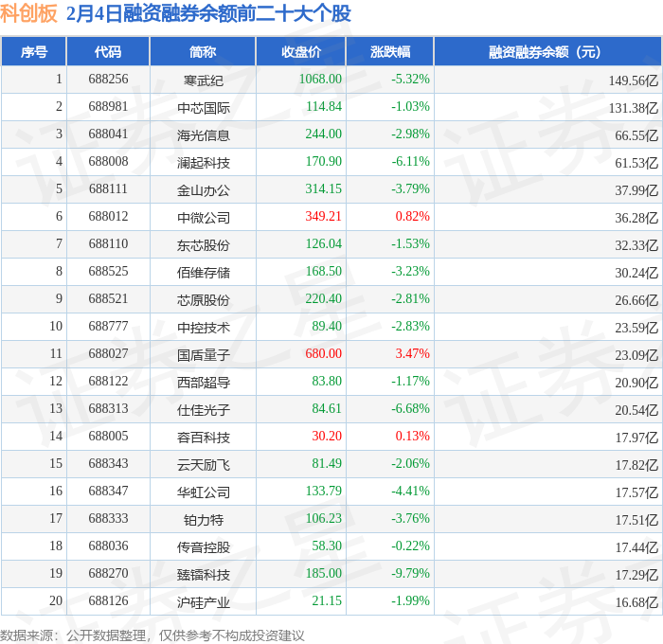
Task: Click the 数据来源 footer note
Action: click(x=152, y=635)
